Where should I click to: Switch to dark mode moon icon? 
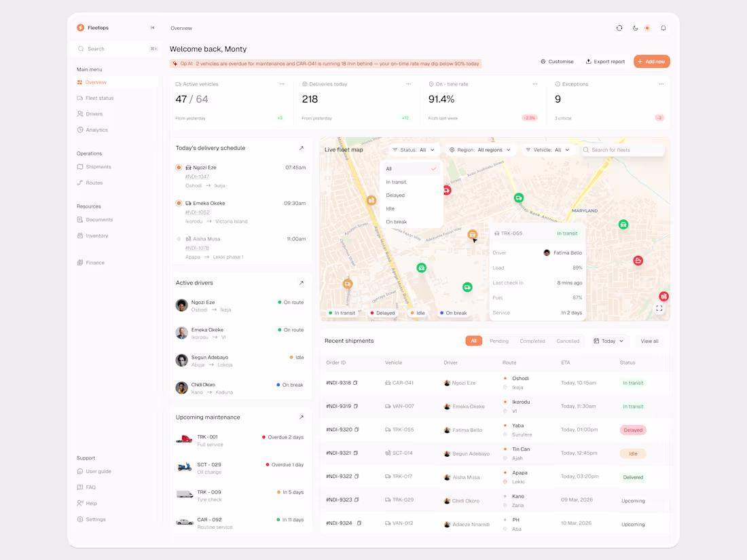point(635,28)
